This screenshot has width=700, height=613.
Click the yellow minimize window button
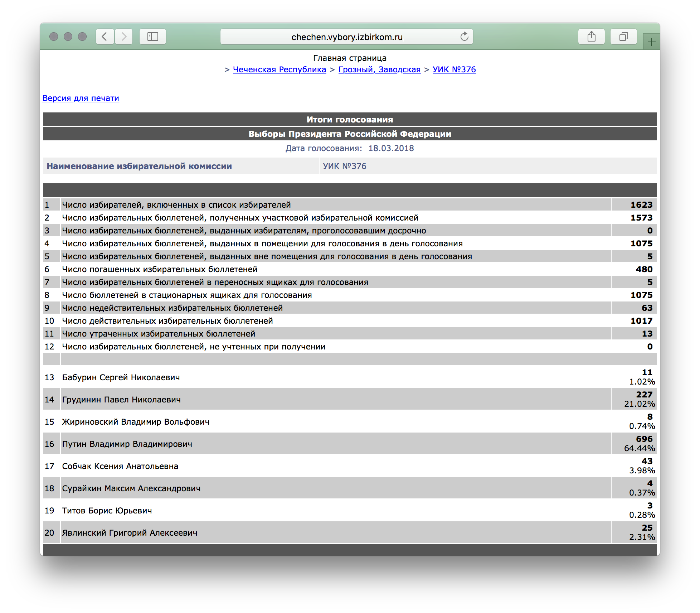[68, 37]
